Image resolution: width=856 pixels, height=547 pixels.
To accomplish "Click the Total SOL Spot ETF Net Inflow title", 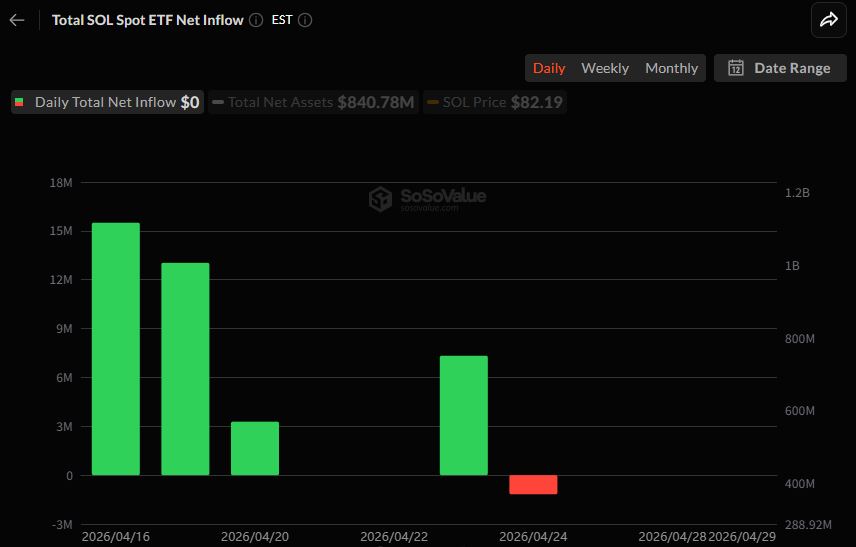I will 147,20.
